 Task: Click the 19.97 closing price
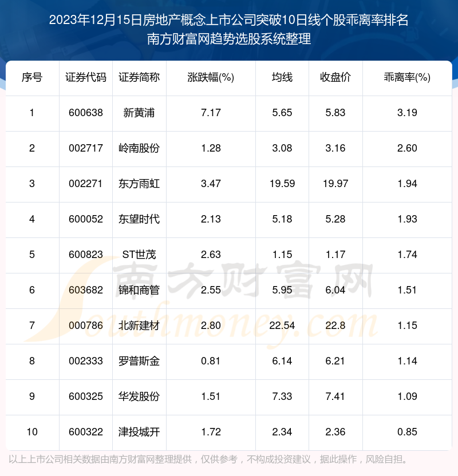[x=335, y=184]
